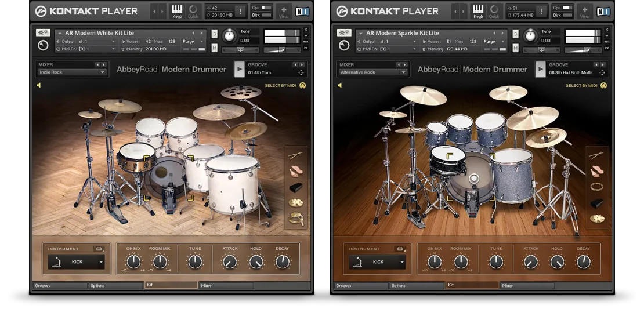This screenshot has height=309, width=644.
Task: Mute the AR Modern Sparkle Kit Lite instrument
Action: [515, 49]
